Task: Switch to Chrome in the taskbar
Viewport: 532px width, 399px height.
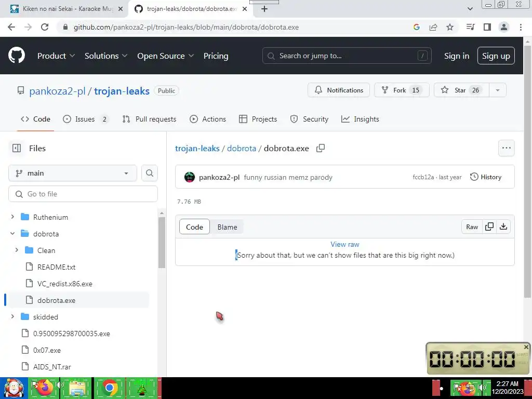Action: [x=109, y=388]
